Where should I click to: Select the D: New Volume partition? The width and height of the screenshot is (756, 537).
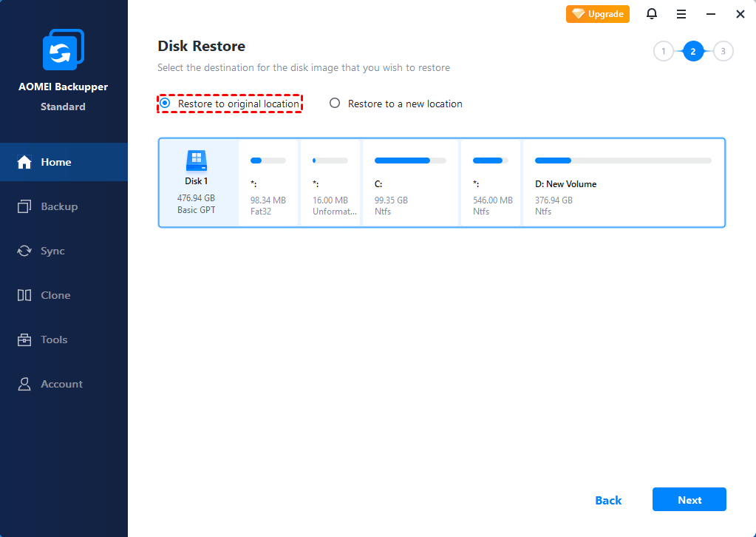[623, 183]
